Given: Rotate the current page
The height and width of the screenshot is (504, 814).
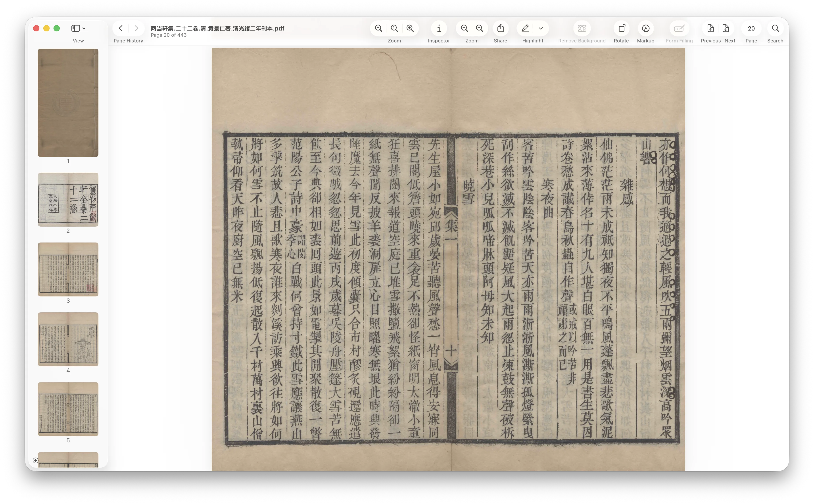Looking at the screenshot, I should coord(621,28).
